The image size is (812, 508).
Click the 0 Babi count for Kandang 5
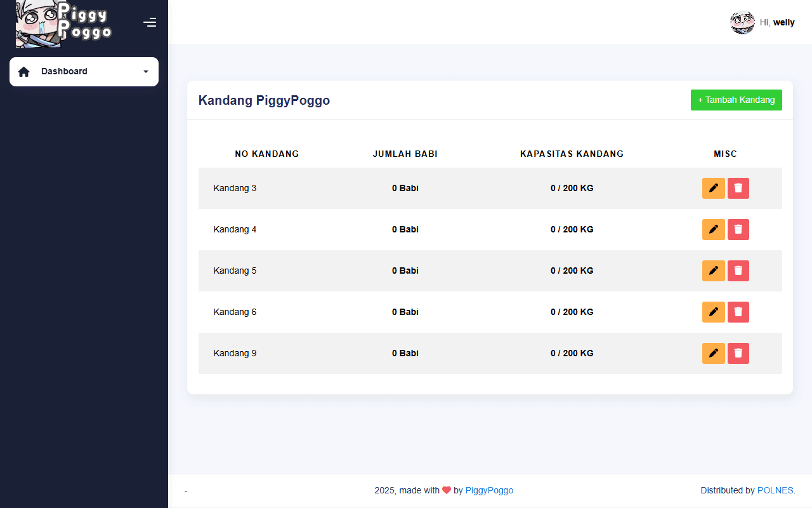pyautogui.click(x=405, y=271)
